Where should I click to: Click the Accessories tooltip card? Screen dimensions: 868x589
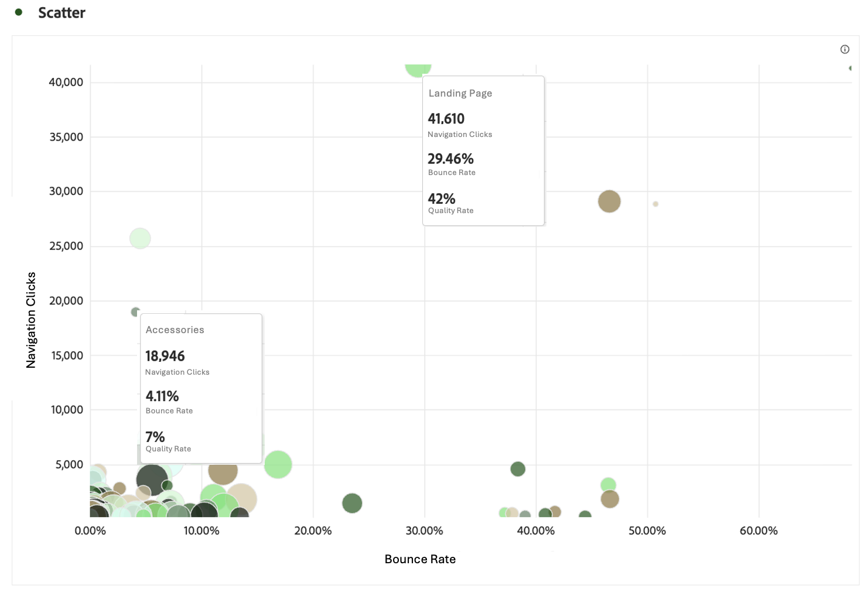[201, 388]
